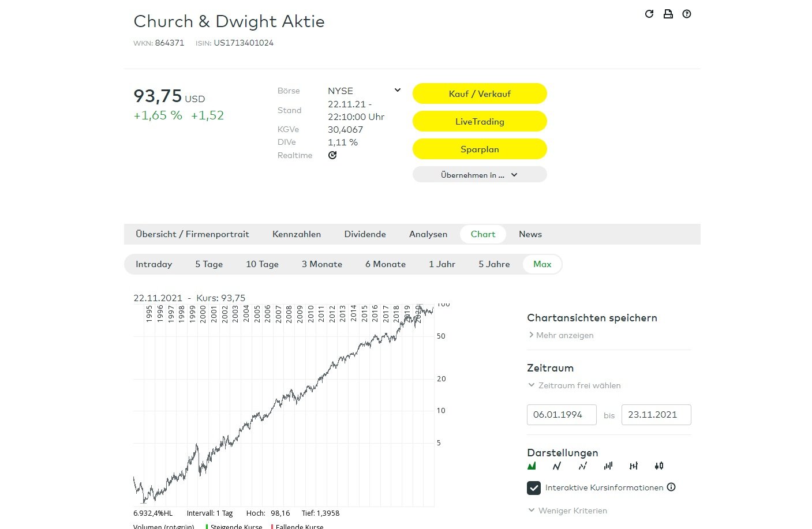Open the Börse NYSE dropdown
Viewport: 812px width, 529px height.
point(398,91)
